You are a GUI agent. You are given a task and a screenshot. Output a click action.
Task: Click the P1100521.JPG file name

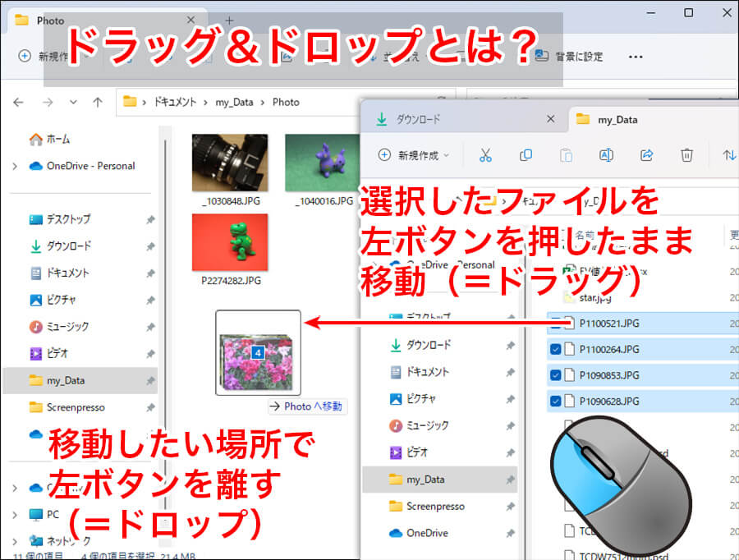tap(609, 324)
